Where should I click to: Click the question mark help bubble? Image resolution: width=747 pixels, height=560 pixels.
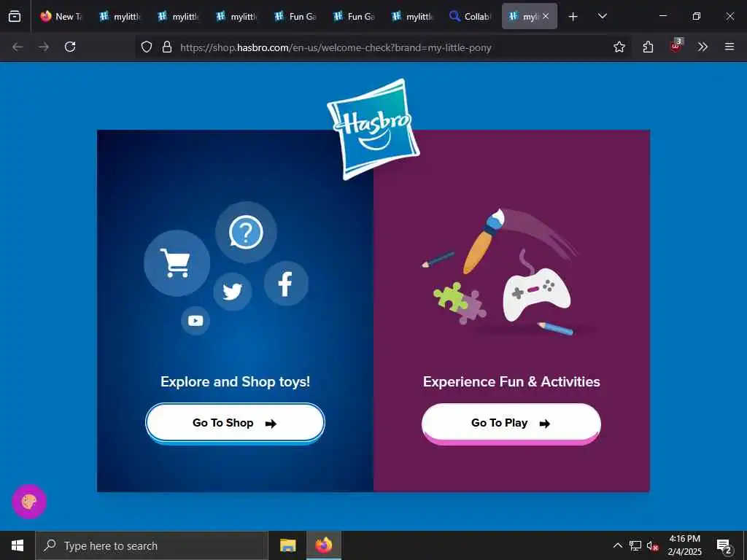click(x=246, y=233)
